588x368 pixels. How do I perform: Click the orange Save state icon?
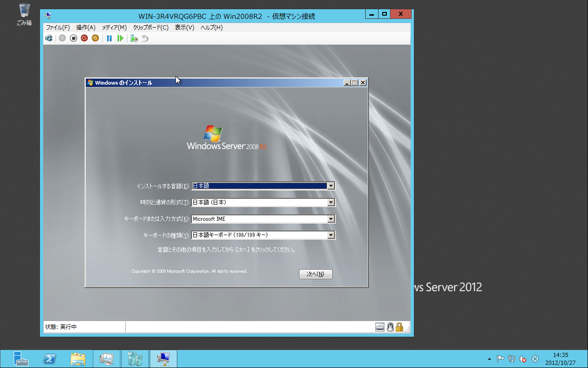click(x=96, y=38)
